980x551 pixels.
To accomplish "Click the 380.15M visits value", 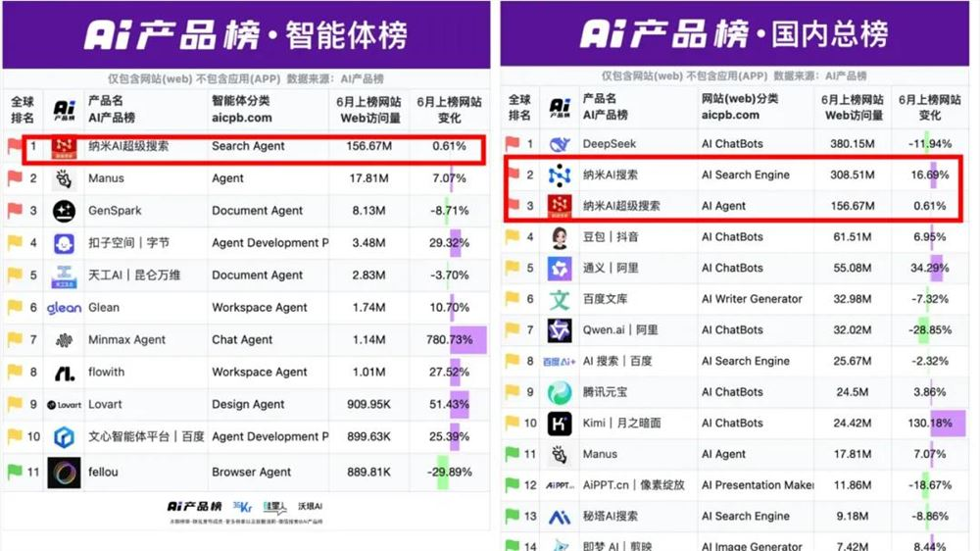I will pos(852,144).
